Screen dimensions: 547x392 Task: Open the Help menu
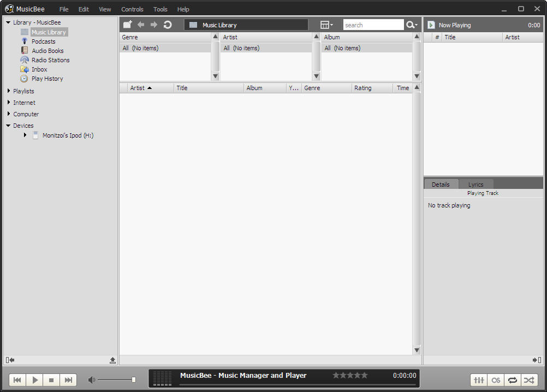click(x=183, y=9)
